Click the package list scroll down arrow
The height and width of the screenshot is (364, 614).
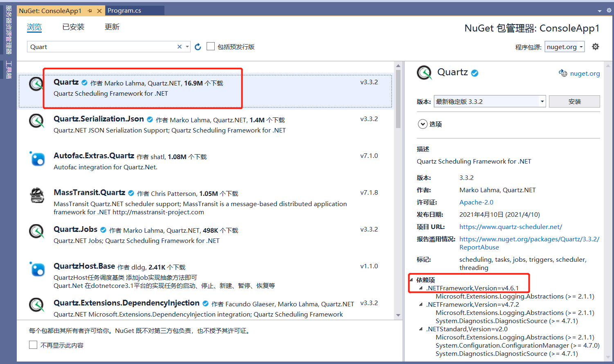[398, 315]
